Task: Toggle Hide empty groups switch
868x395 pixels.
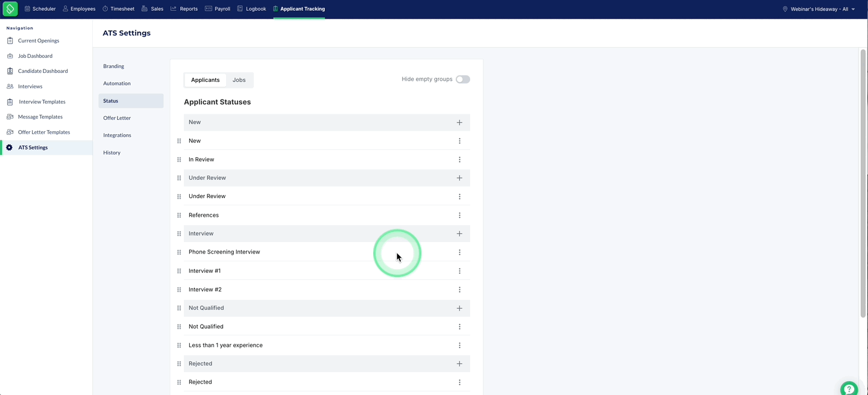Action: point(463,79)
